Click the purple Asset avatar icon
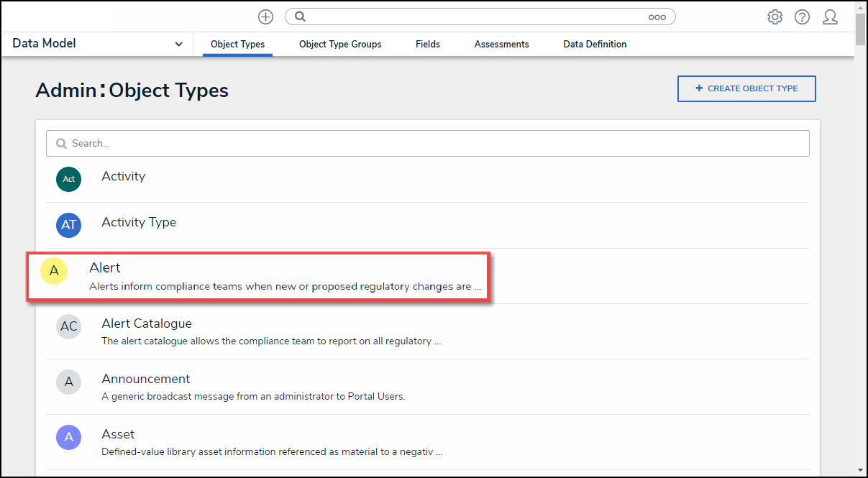Image resolution: width=868 pixels, height=478 pixels. pyautogui.click(x=68, y=437)
